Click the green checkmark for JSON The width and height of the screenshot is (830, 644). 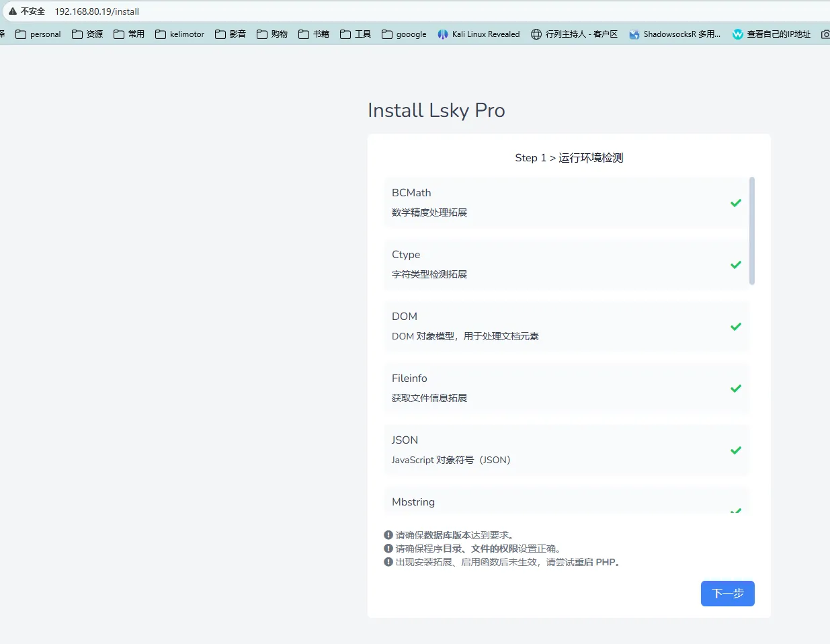(736, 450)
